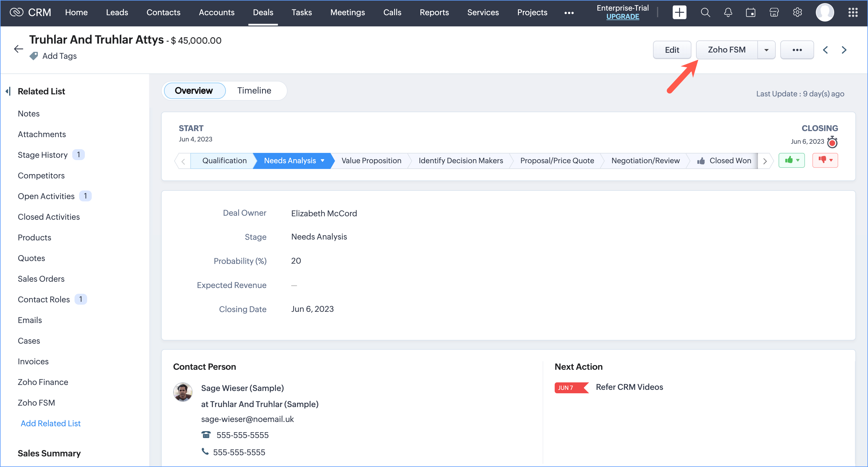The height and width of the screenshot is (467, 868).
Task: Switch to the Timeline view
Action: pyautogui.click(x=254, y=90)
